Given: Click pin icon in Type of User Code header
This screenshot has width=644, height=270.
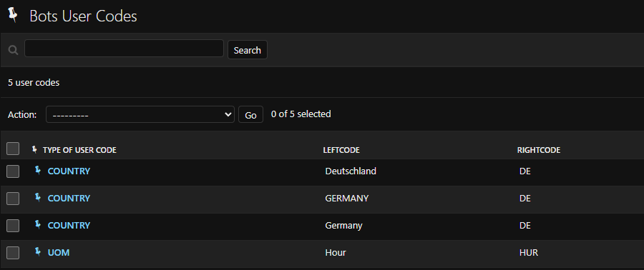Looking at the screenshot, I should pos(34,149).
